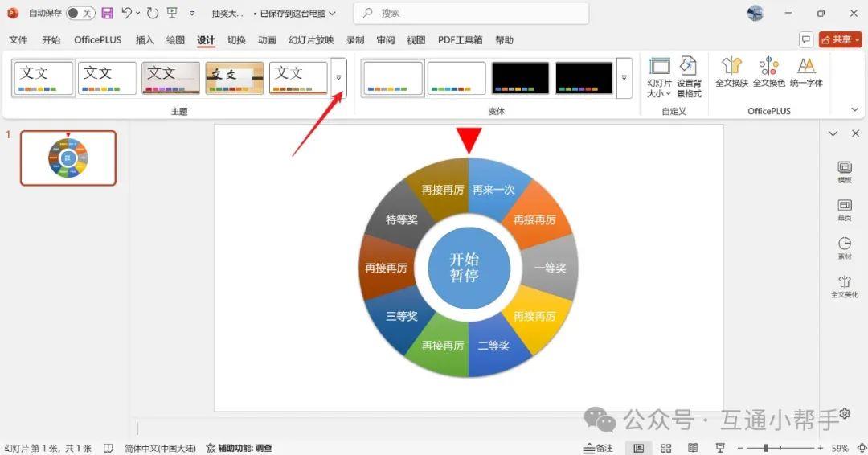Open the 全文美化 beautify icon in sidebar
This screenshot has width=868, height=455.
pyautogui.click(x=845, y=287)
